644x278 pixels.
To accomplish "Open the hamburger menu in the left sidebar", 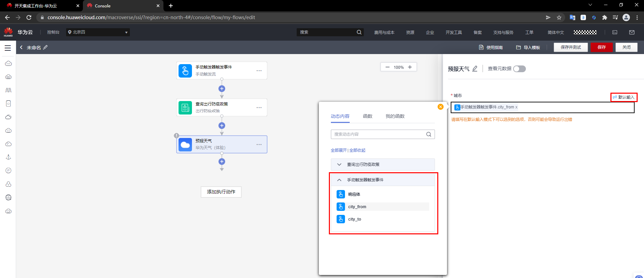I will coord(8,48).
